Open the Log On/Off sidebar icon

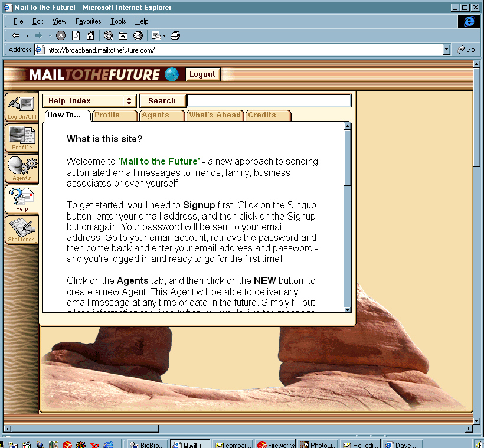coord(22,107)
